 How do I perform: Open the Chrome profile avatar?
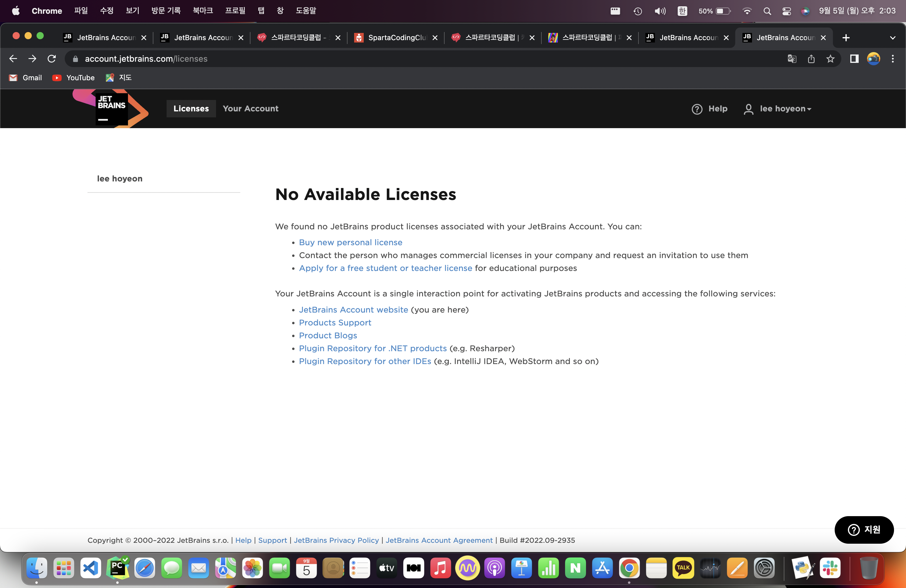pos(873,59)
